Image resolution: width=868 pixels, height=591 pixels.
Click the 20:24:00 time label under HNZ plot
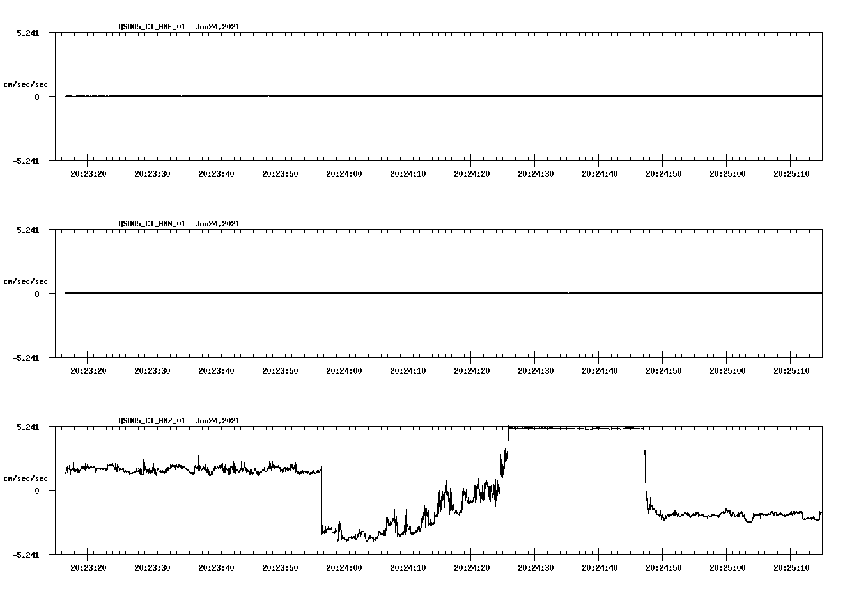344,568
